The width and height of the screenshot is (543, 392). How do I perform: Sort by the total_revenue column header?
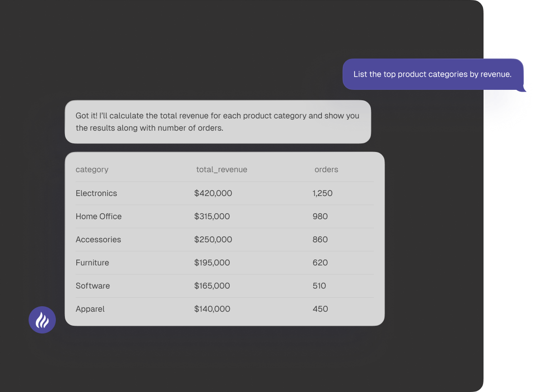click(222, 170)
